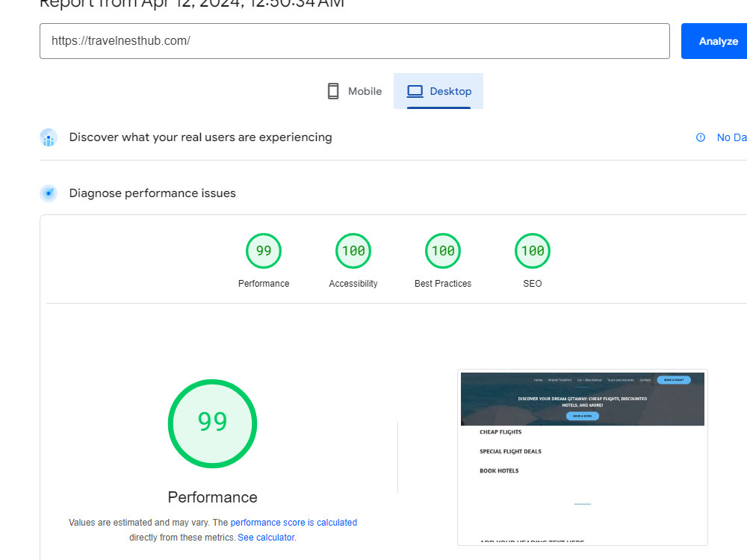The image size is (747, 560).
Task: Click the URL input field
Action: click(354, 41)
